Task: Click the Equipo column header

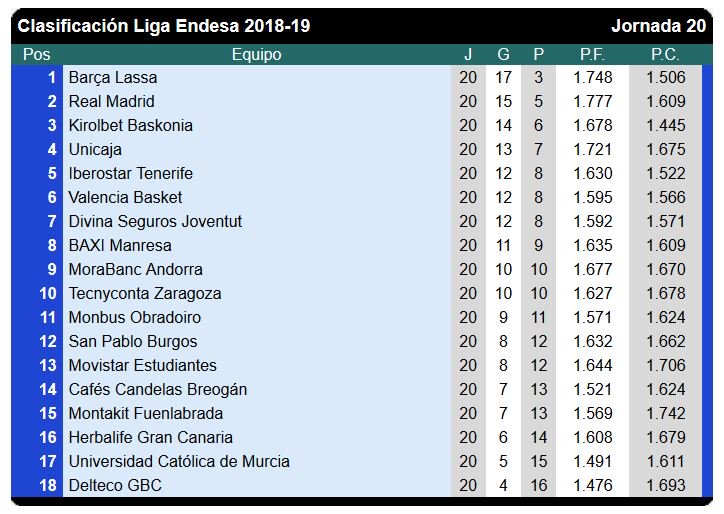Action: pyautogui.click(x=256, y=55)
